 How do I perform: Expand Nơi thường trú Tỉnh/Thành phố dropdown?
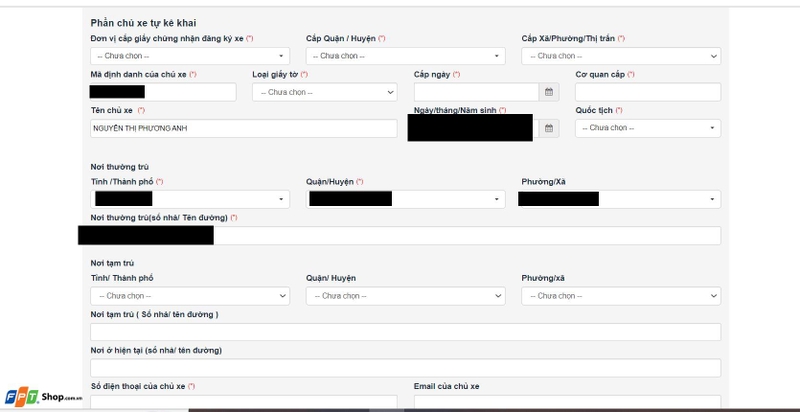click(x=190, y=199)
